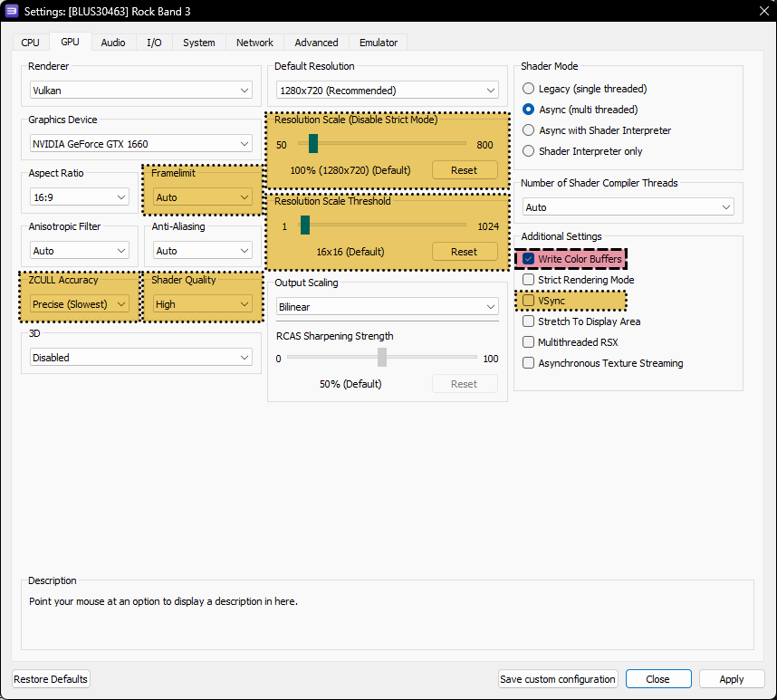Click the RPCS3 app icon in title bar

pos(12,11)
